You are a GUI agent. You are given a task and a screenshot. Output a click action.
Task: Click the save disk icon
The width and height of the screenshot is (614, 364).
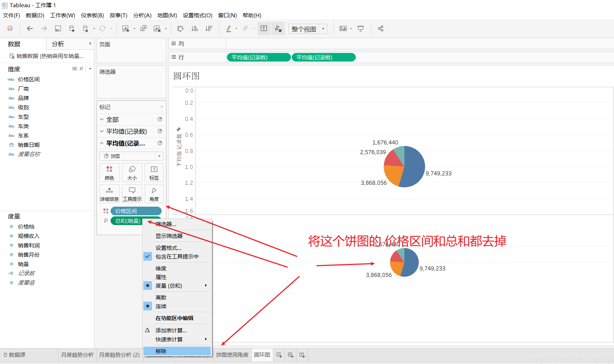click(58, 28)
